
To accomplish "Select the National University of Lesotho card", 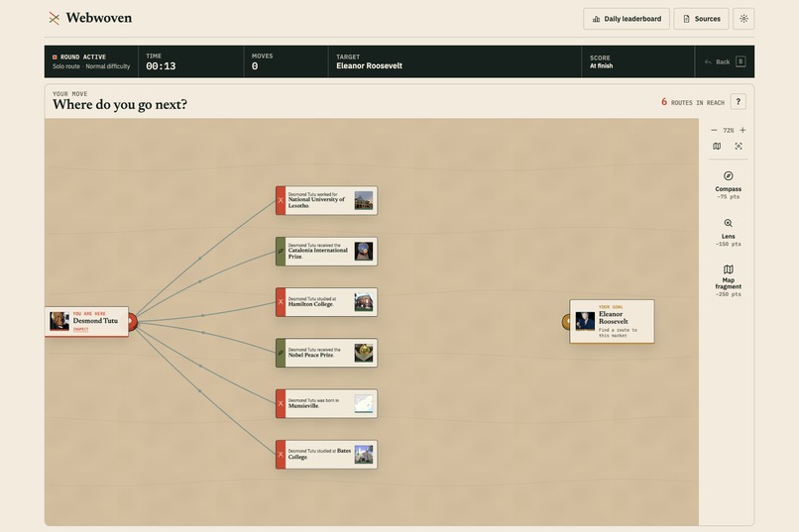I will tap(326, 200).
